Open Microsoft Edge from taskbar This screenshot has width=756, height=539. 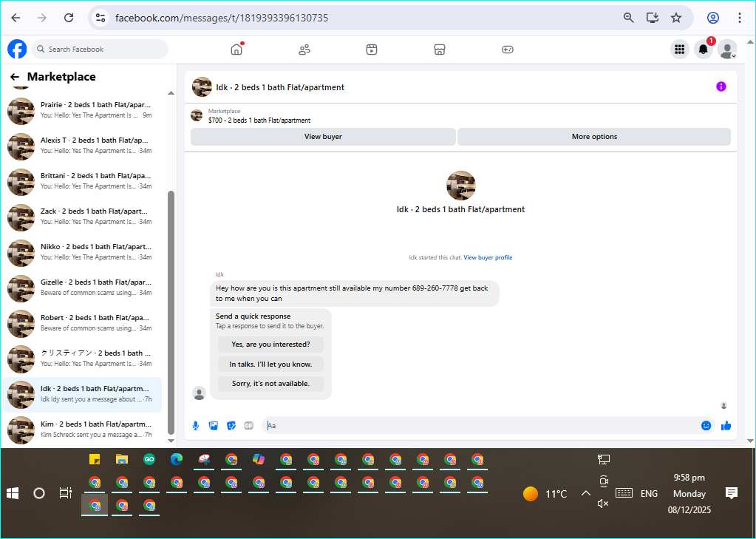[x=177, y=459]
